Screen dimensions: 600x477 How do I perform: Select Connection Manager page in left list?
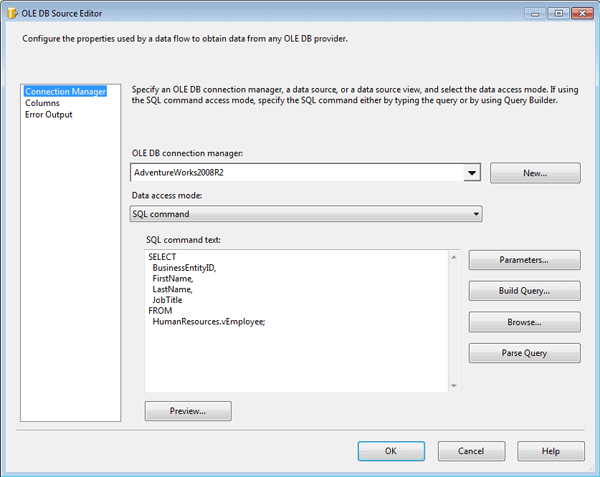(x=65, y=91)
